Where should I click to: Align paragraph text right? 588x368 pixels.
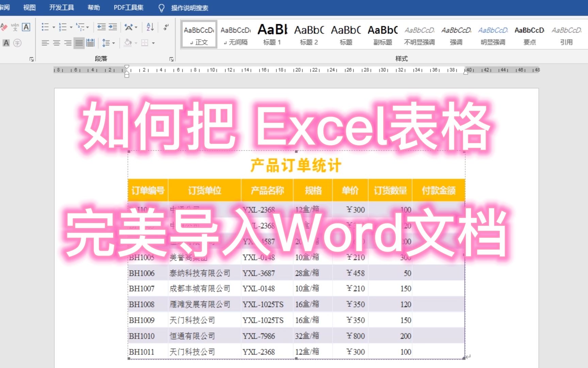(x=68, y=43)
